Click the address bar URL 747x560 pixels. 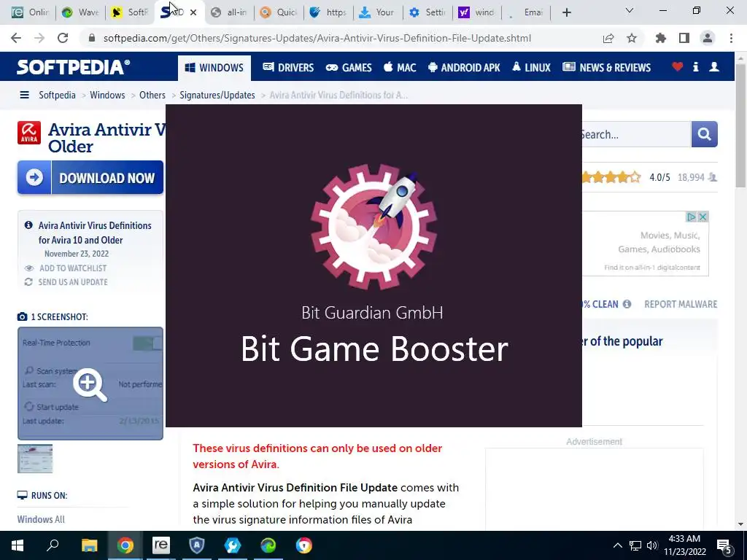317,39
